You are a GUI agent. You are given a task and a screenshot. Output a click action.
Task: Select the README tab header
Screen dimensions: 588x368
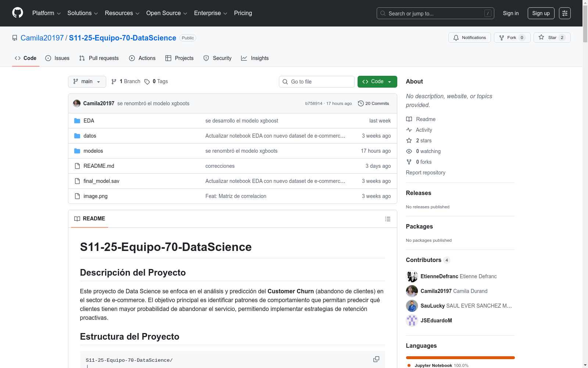pos(90,219)
